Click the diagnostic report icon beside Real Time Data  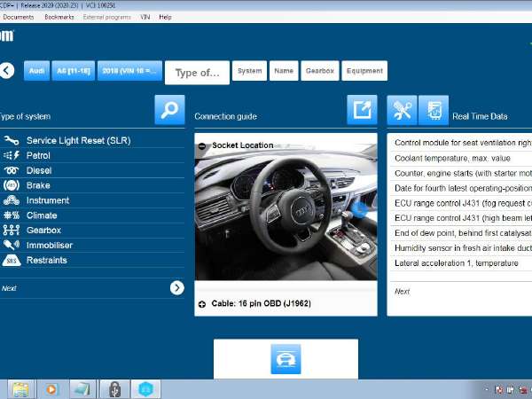[433, 110]
